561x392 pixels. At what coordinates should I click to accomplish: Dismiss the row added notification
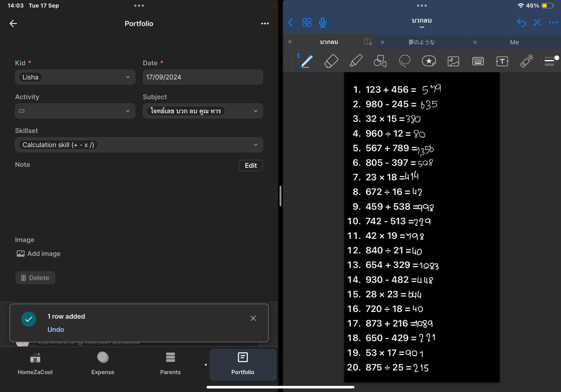tap(253, 318)
